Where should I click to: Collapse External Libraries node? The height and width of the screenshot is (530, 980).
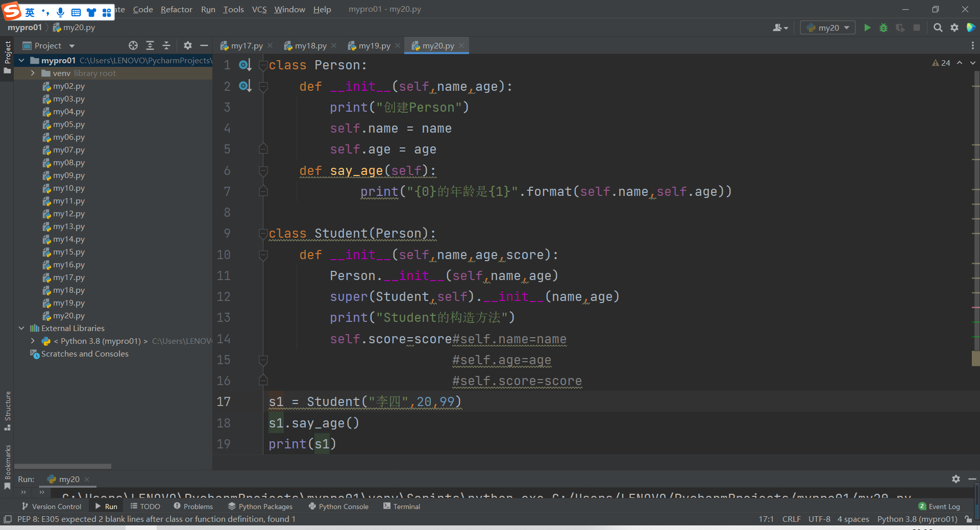21,328
